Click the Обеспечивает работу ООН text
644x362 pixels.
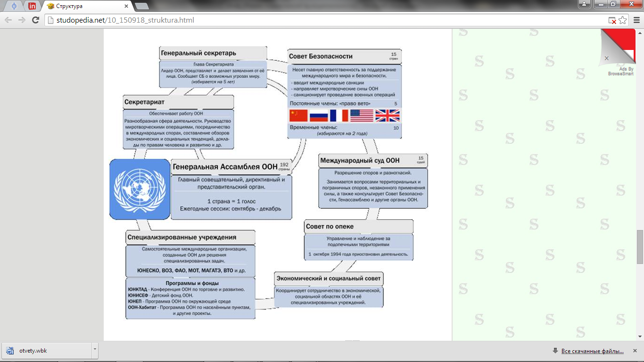(x=176, y=113)
